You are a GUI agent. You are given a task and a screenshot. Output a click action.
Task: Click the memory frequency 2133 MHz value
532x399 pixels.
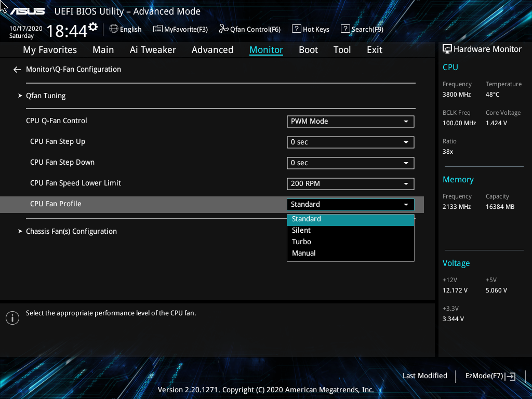[457, 207]
